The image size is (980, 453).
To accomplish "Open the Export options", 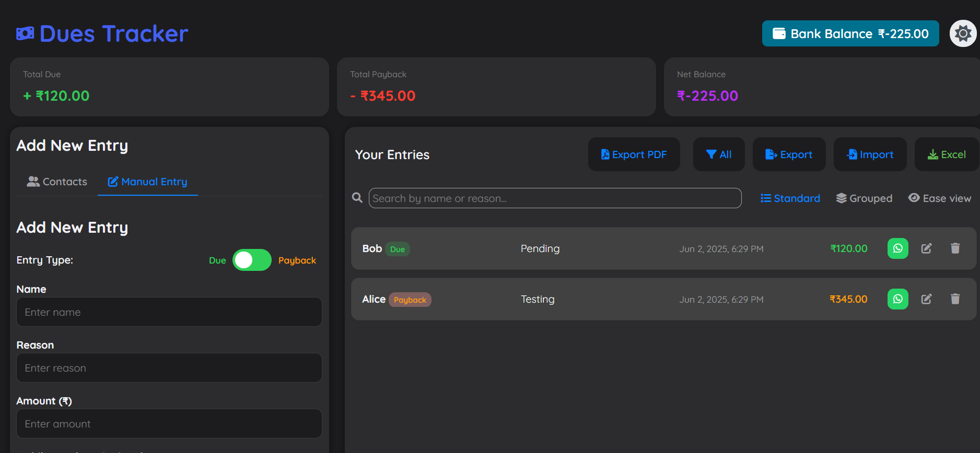I will tap(789, 154).
